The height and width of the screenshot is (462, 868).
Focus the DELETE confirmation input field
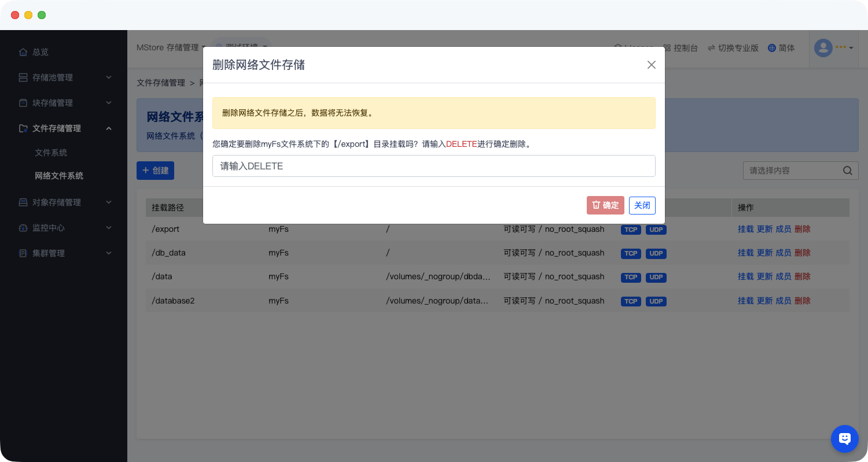(433, 166)
